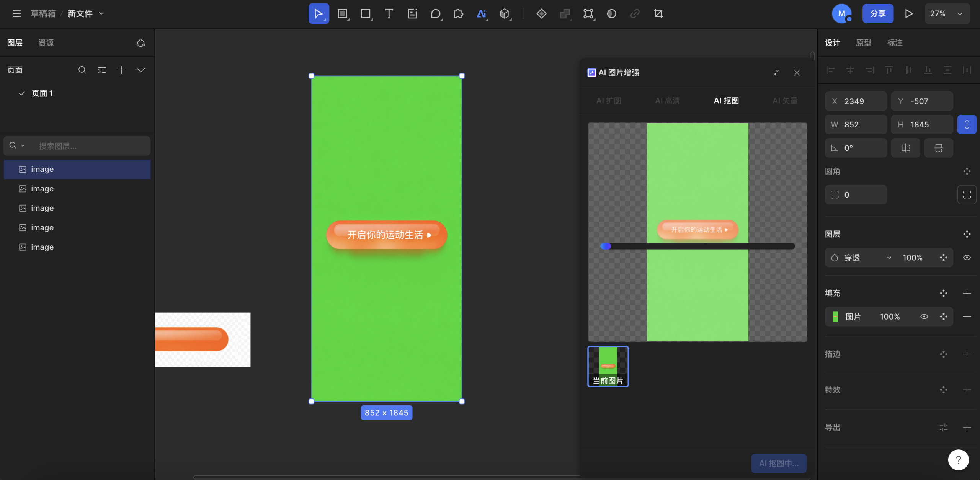Toggle layer visibility eye in 图层 section

coord(967,258)
